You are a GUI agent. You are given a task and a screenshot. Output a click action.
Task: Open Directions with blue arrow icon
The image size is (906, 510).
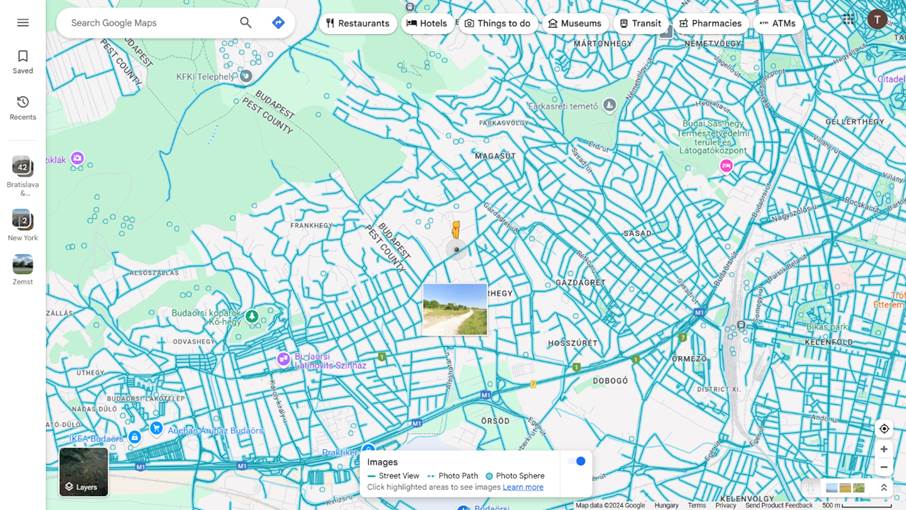click(x=278, y=23)
